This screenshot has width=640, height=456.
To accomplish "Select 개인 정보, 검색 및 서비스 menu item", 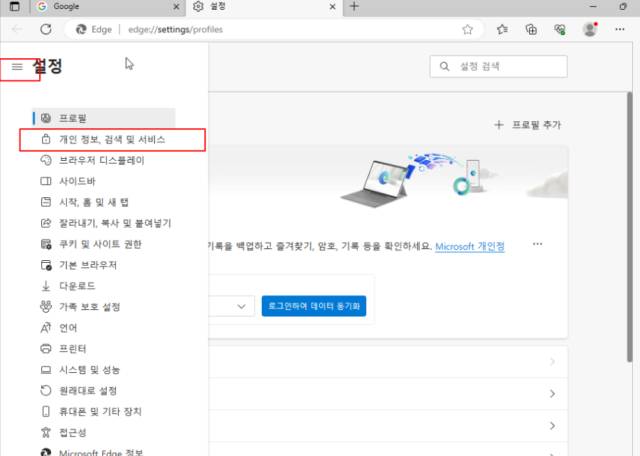I will pyautogui.click(x=111, y=139).
